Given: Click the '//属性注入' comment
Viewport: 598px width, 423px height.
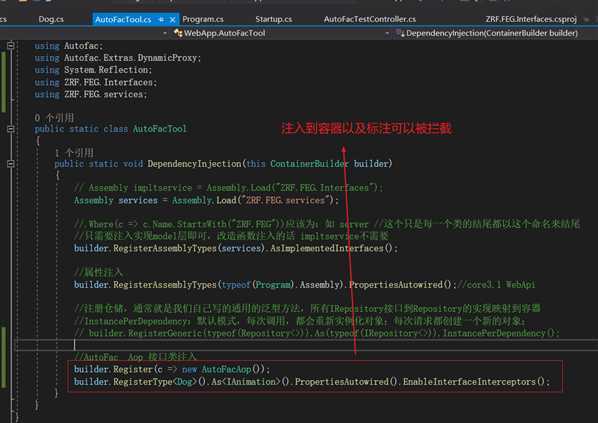Looking at the screenshot, I should [x=98, y=272].
